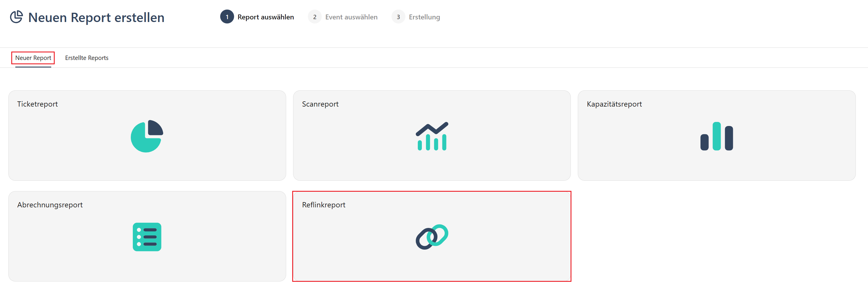This screenshot has height=298, width=868.
Task: Switch to the Neuer Report tab
Action: point(33,58)
